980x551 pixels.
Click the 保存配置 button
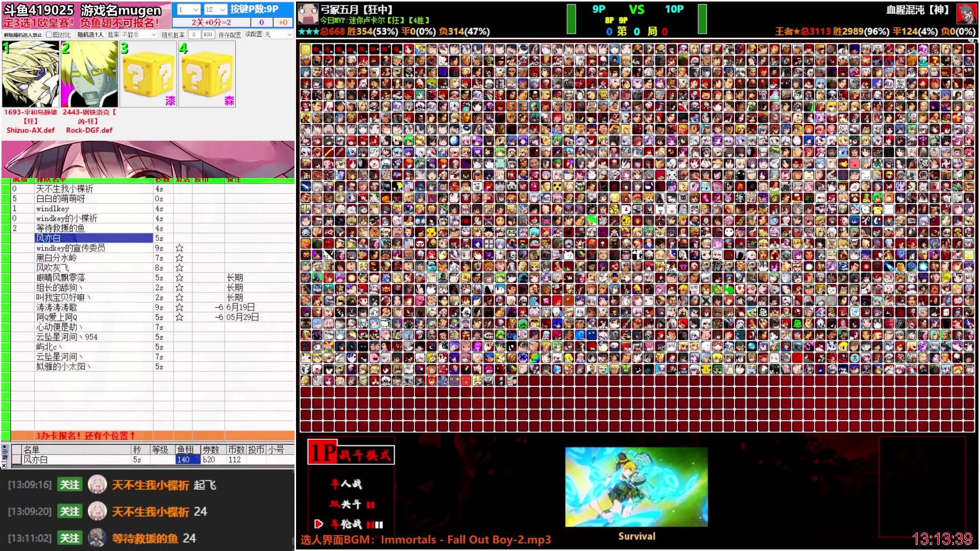click(230, 35)
